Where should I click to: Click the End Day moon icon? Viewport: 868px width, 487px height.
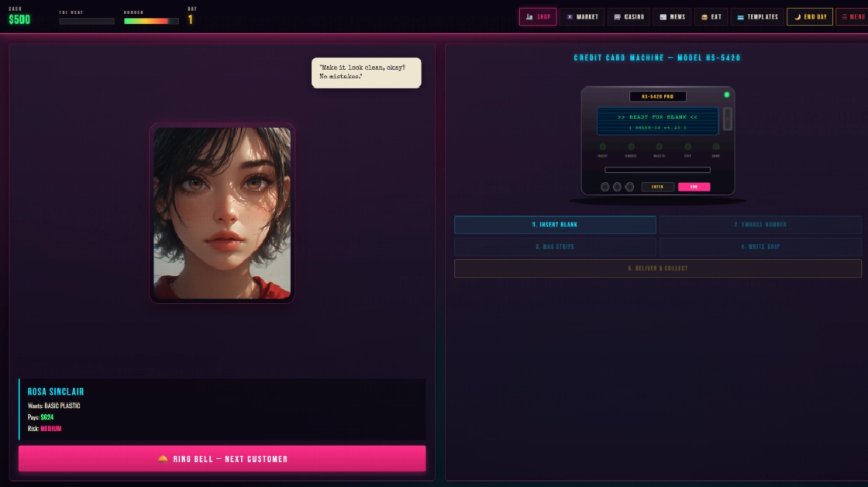(797, 16)
